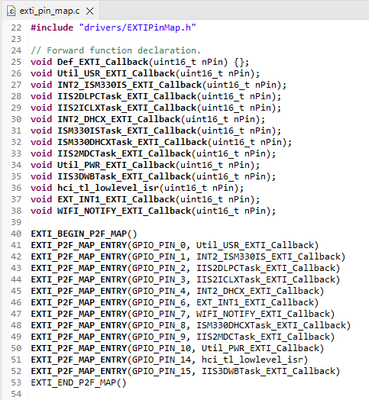
Task: Click the GPIO_PIN_2 map entry line
Action: click(x=185, y=268)
